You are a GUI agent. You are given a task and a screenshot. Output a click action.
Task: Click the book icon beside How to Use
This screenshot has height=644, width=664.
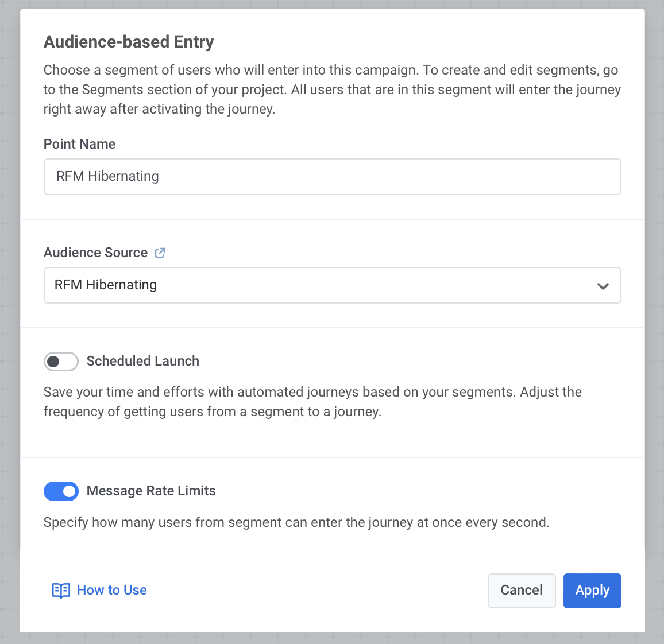61,591
